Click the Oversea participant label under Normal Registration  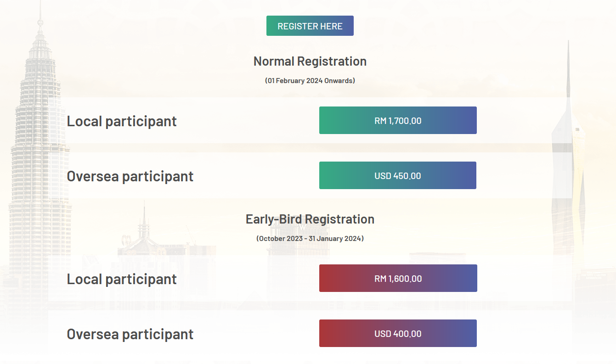click(130, 175)
